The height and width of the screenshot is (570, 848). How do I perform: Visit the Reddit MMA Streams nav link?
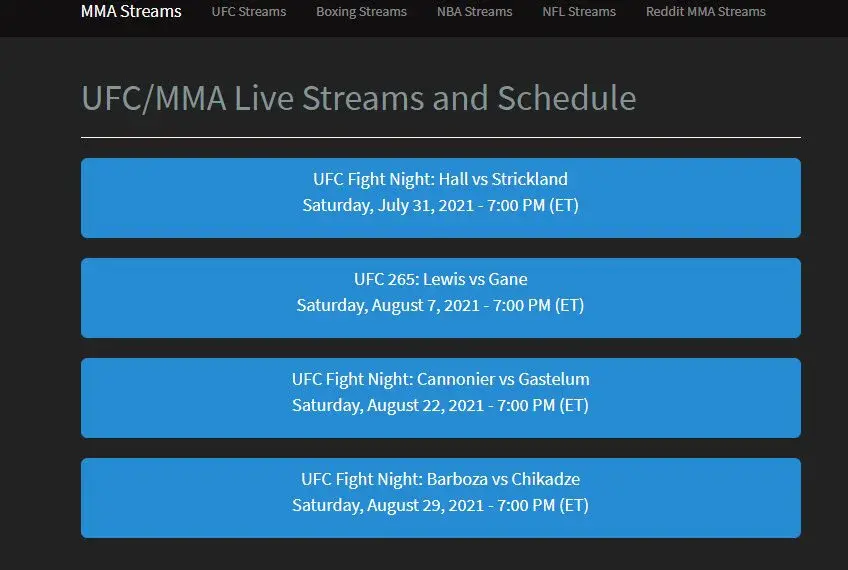coord(705,11)
